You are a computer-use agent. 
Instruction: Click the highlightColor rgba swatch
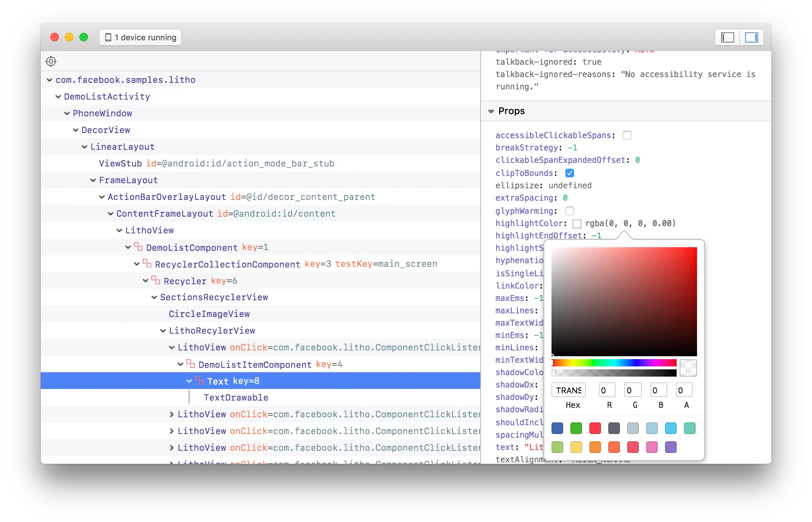pos(577,224)
